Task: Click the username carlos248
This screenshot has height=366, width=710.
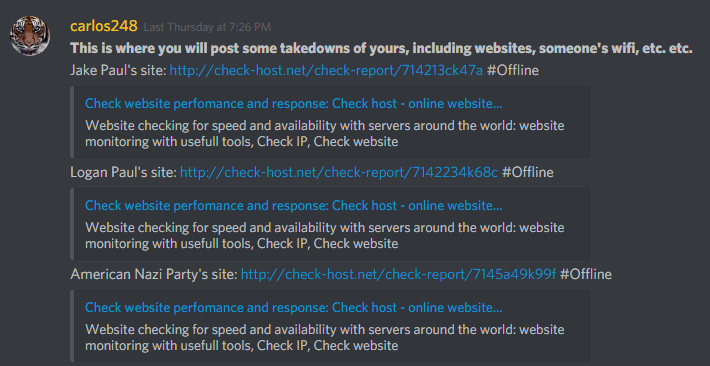Action: (x=104, y=26)
